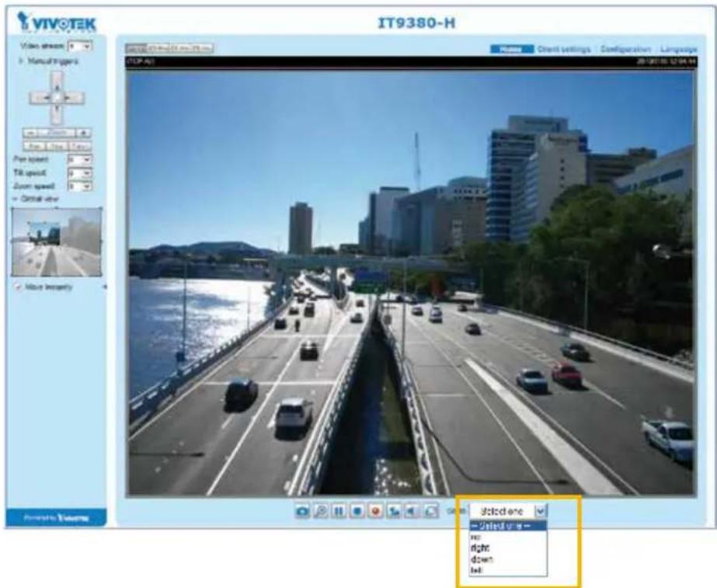Click the Go to dropdown arrow
Image resolution: width=717 pixels, height=588 pixels.
tap(541, 511)
